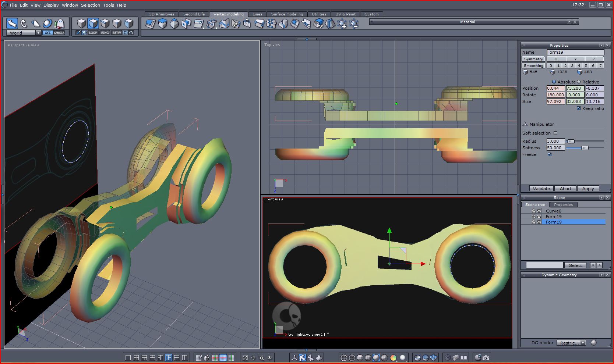
Task: Click the Softness slider handle
Action: [585, 148]
